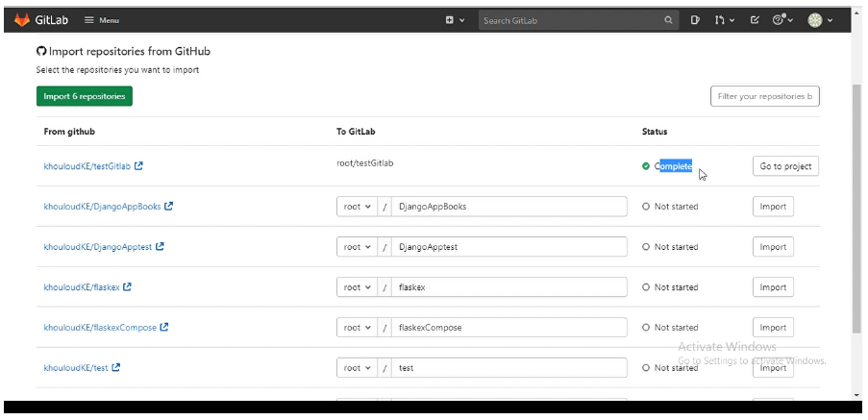Click external link icon beside testGitlab

coord(138,165)
